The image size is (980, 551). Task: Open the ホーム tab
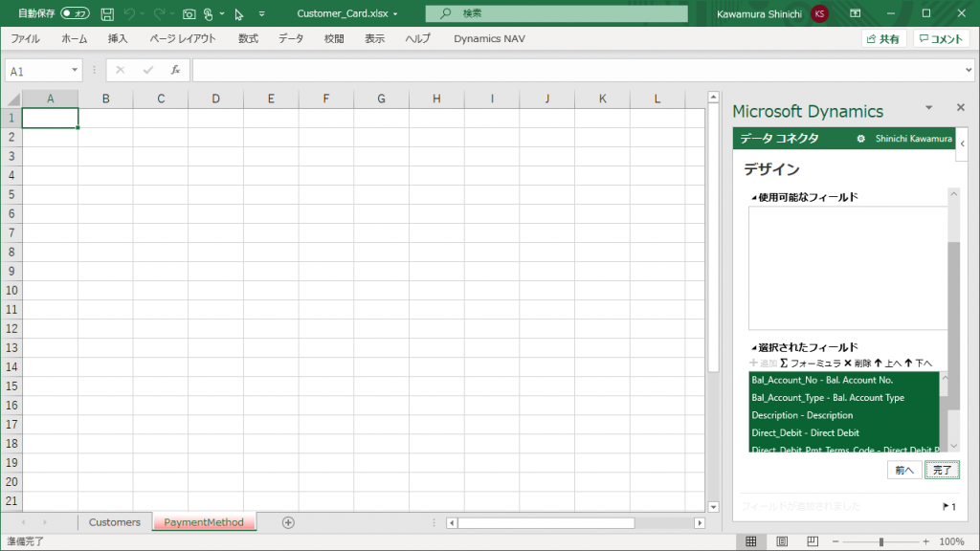75,38
